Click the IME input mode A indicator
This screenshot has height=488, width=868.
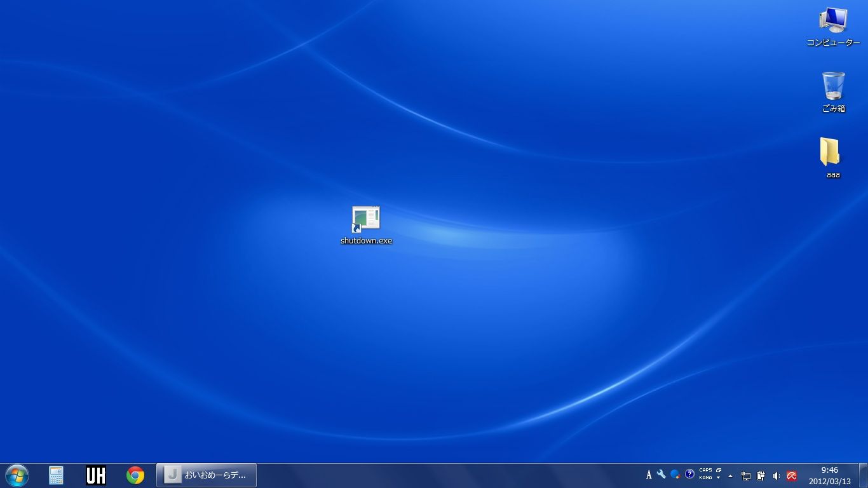[x=649, y=475]
